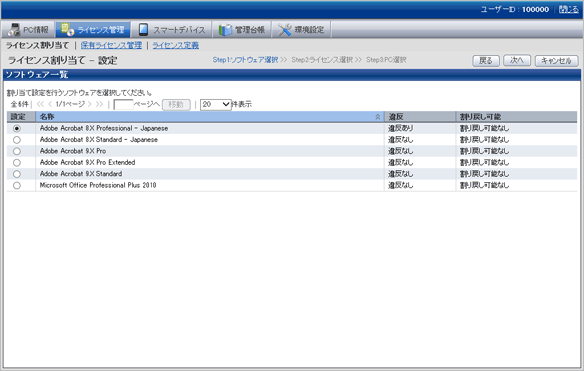Viewport: 584px width, 371px height.
Task: Click the last page navigation arrow
Action: 99,104
